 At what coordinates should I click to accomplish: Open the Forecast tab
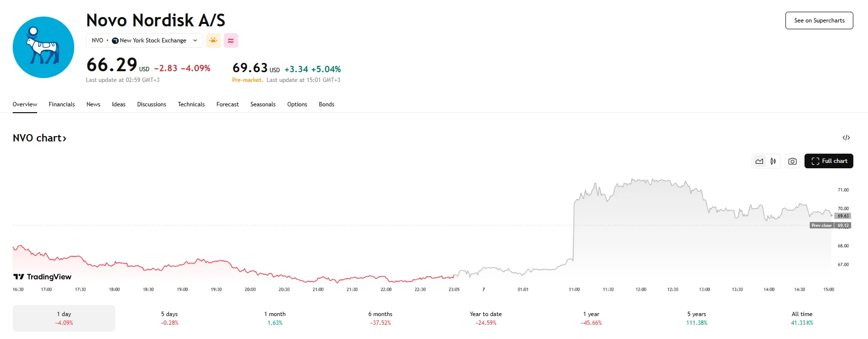228,104
